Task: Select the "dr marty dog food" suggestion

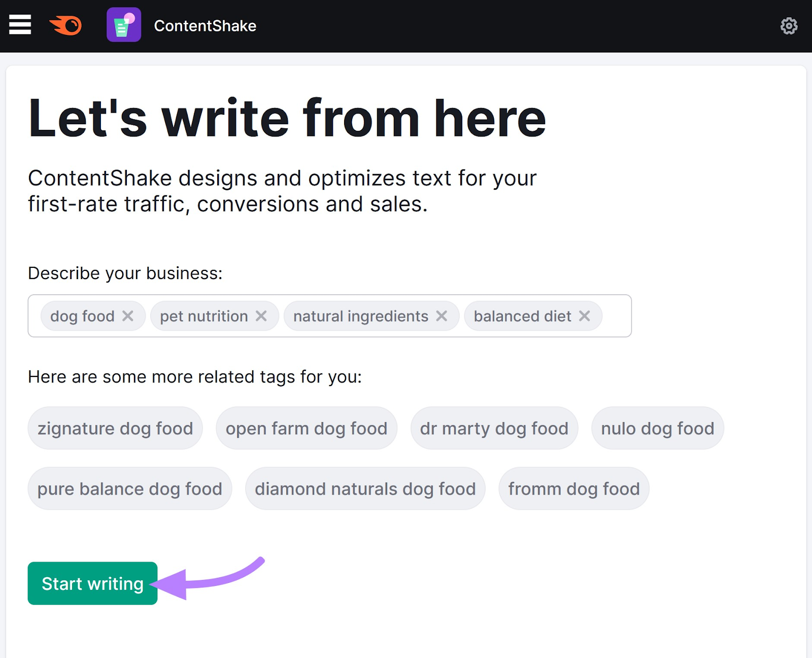Action: point(494,428)
